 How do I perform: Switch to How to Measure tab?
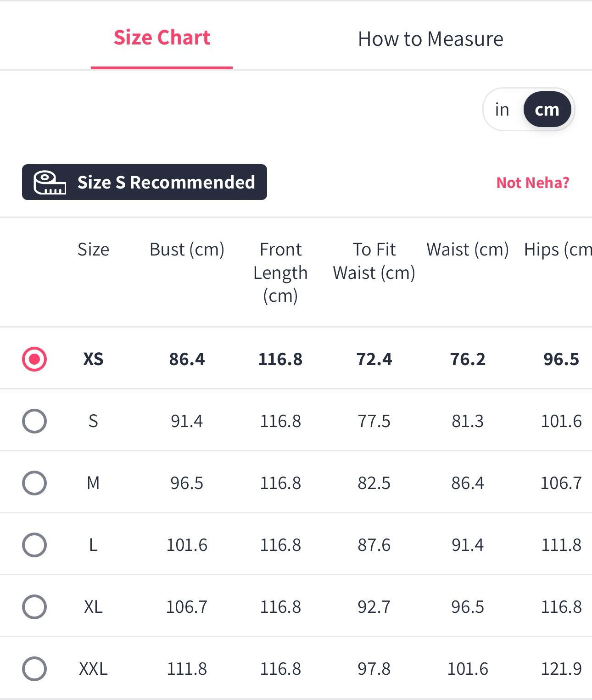coord(430,39)
